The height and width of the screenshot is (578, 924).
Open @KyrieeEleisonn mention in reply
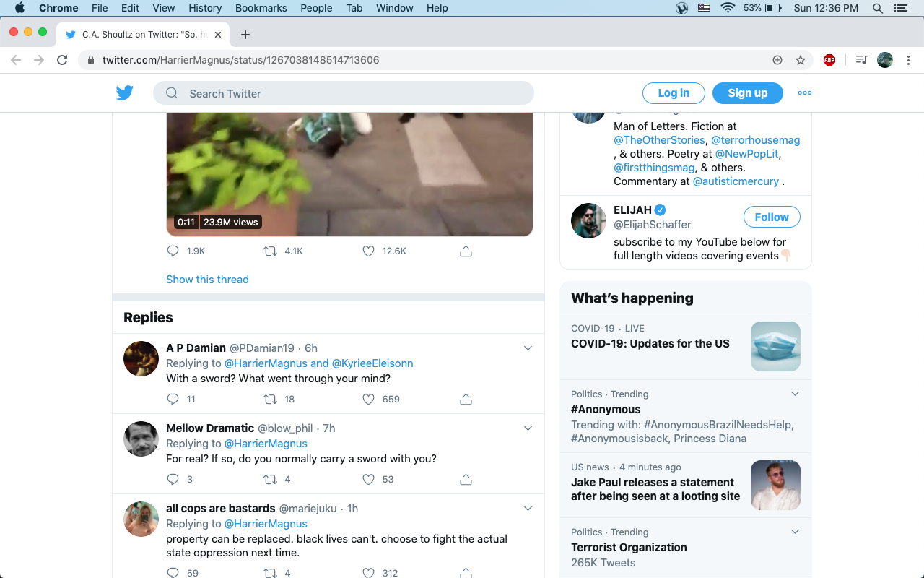click(372, 363)
